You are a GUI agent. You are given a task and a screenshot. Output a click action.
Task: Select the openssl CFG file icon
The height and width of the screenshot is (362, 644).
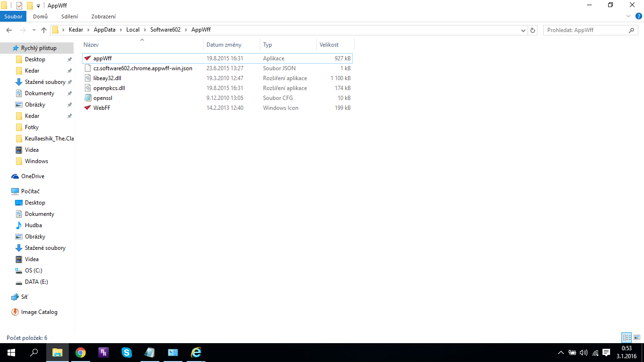pos(88,98)
